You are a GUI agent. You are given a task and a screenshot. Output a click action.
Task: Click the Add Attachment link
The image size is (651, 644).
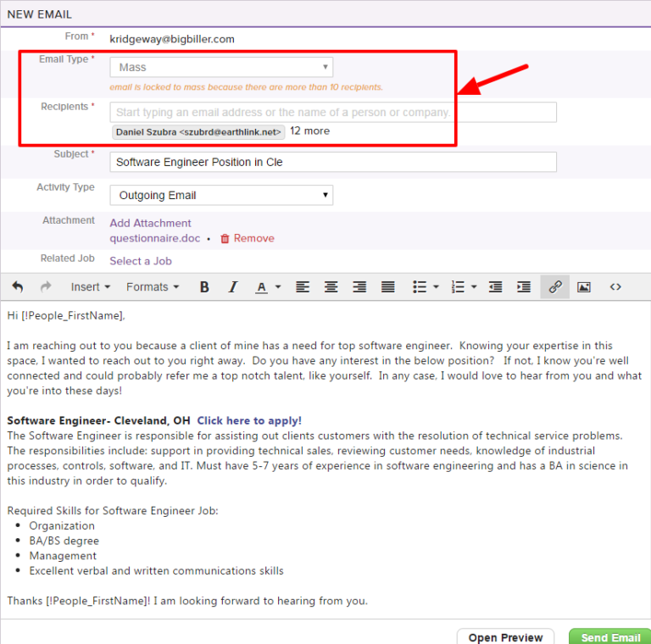point(151,223)
